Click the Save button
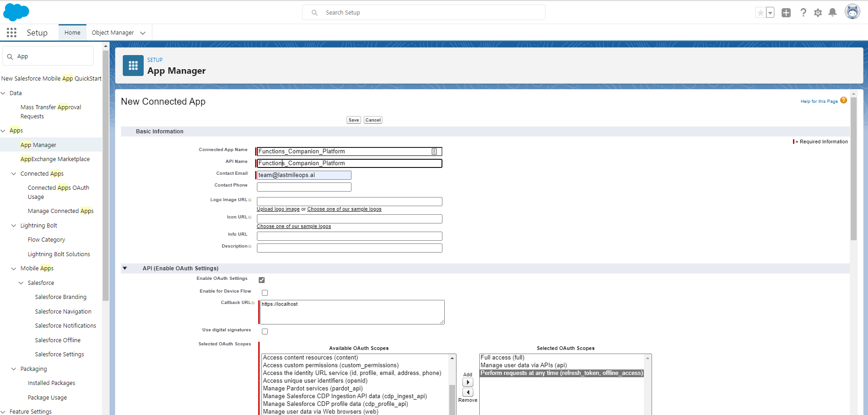This screenshot has height=415, width=868. 354,120
